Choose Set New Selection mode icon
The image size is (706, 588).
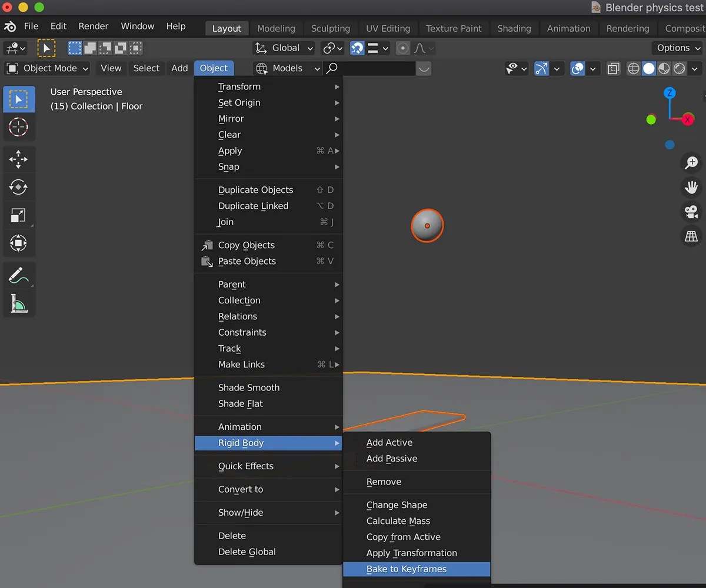tap(75, 48)
